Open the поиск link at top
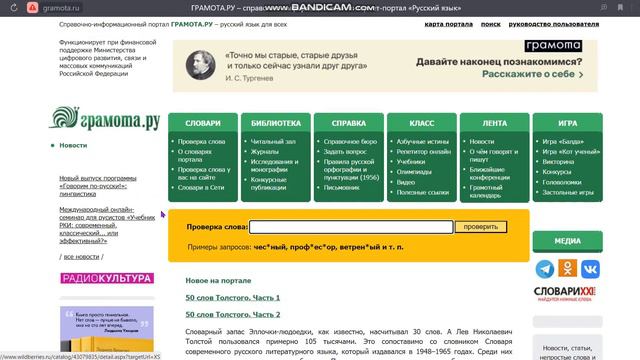The height and width of the screenshot is (360, 640). click(491, 24)
